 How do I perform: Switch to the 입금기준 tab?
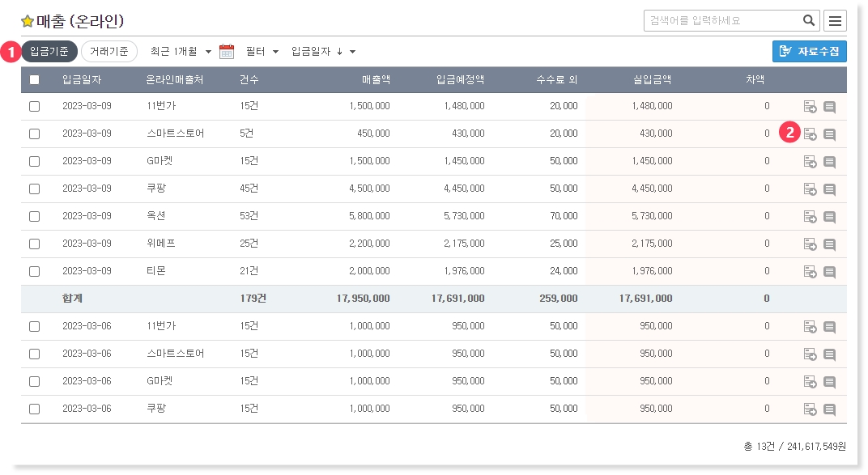click(x=49, y=52)
